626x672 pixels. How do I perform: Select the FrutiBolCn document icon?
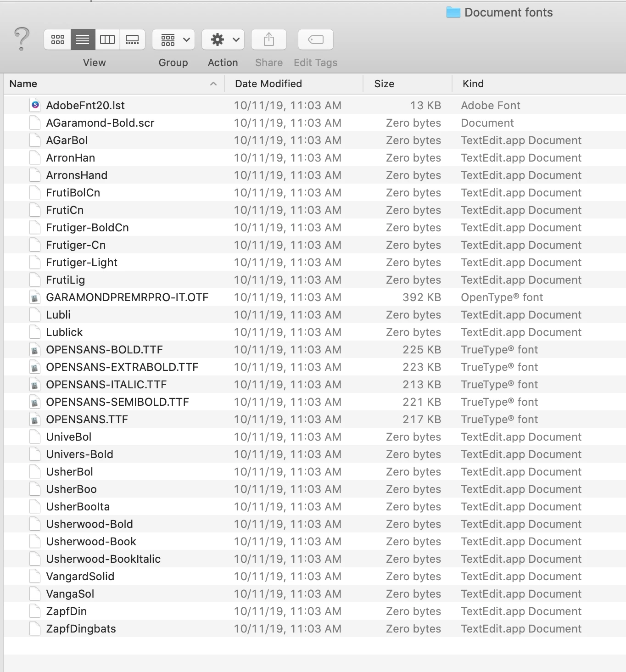click(35, 192)
